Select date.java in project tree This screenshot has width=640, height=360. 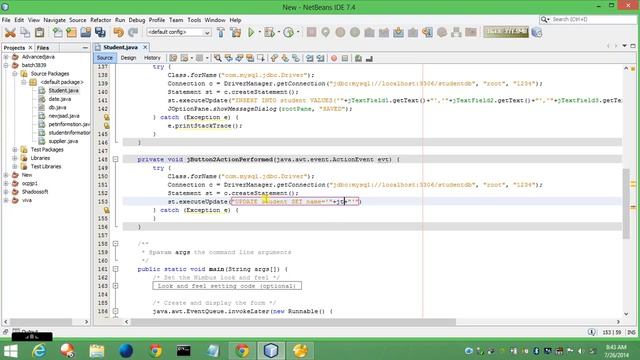point(60,99)
